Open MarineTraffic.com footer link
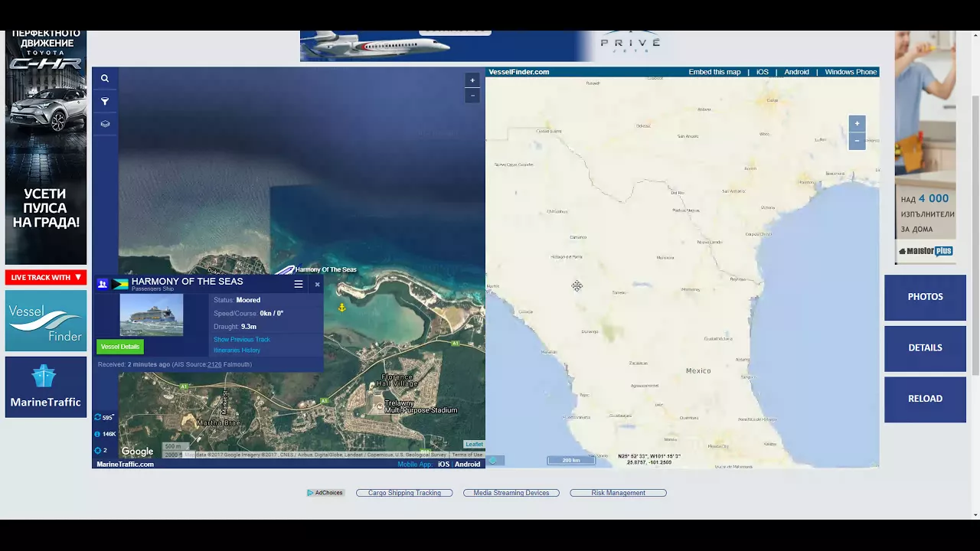 126,464
